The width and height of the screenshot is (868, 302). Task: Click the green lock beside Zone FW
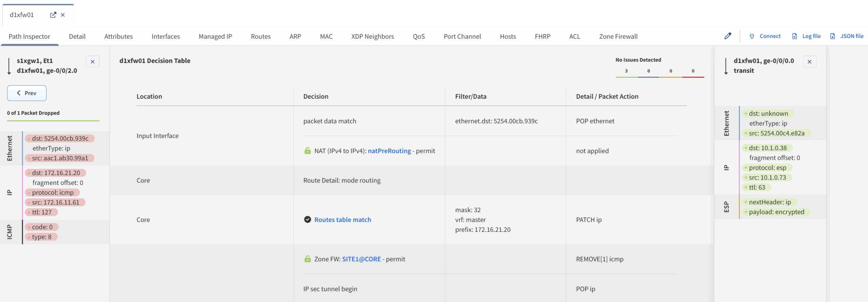click(308, 259)
